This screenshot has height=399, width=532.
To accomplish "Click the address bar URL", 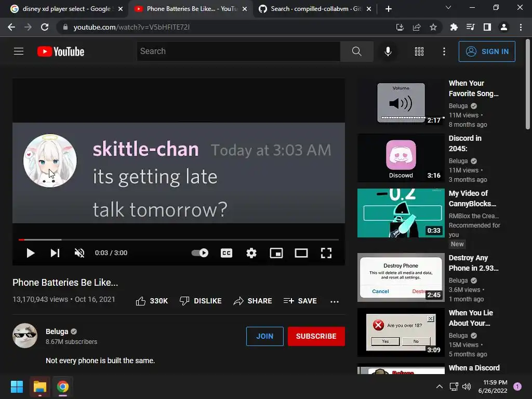I will point(131,27).
